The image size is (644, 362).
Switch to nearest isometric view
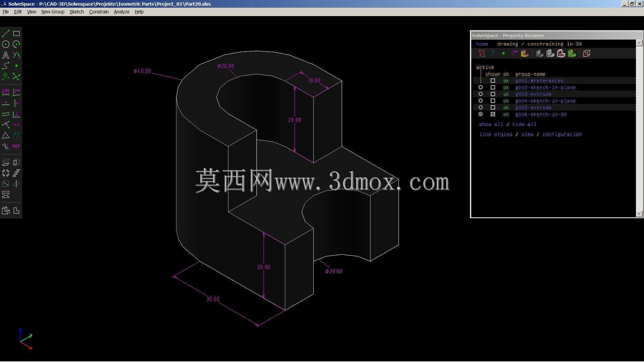(6, 210)
